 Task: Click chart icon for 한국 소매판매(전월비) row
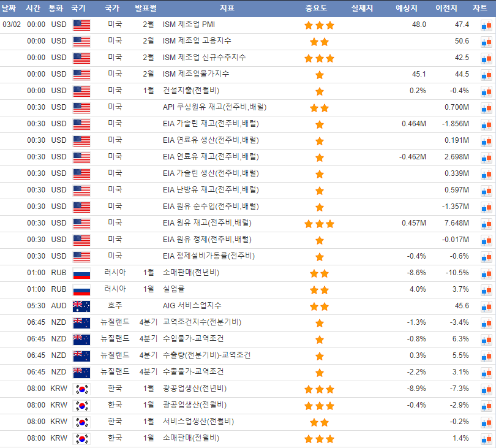tap(486, 439)
